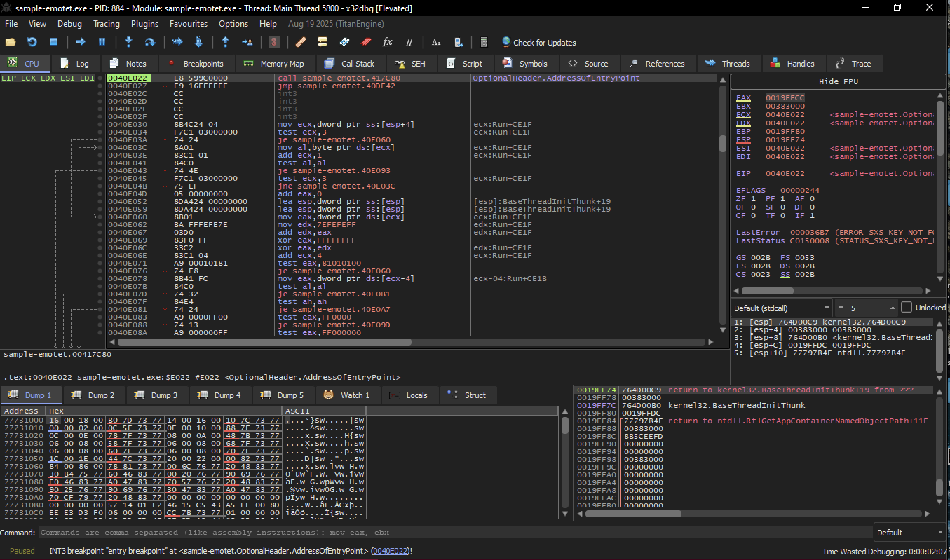Run the program with the arrow icon
This screenshot has width=950, height=560.
pyautogui.click(x=80, y=42)
